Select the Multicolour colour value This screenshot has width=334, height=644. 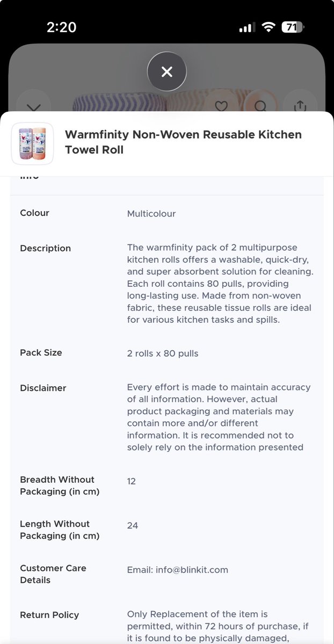[151, 214]
